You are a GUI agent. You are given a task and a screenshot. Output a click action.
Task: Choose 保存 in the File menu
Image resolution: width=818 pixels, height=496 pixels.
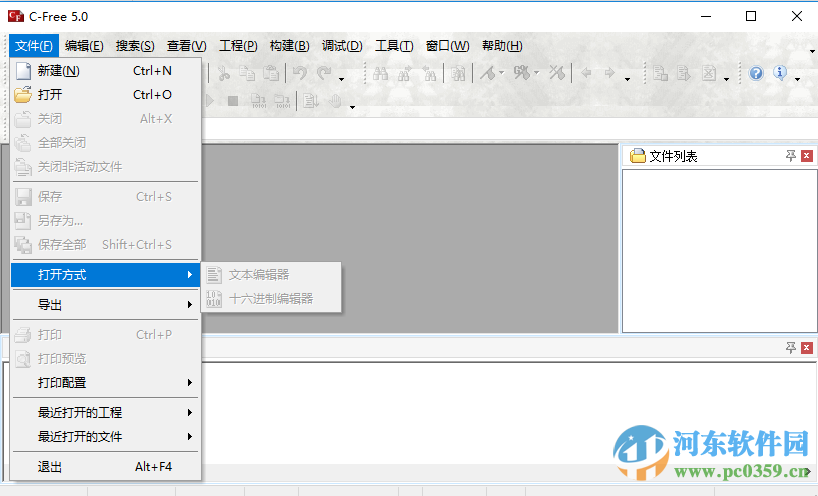point(105,197)
